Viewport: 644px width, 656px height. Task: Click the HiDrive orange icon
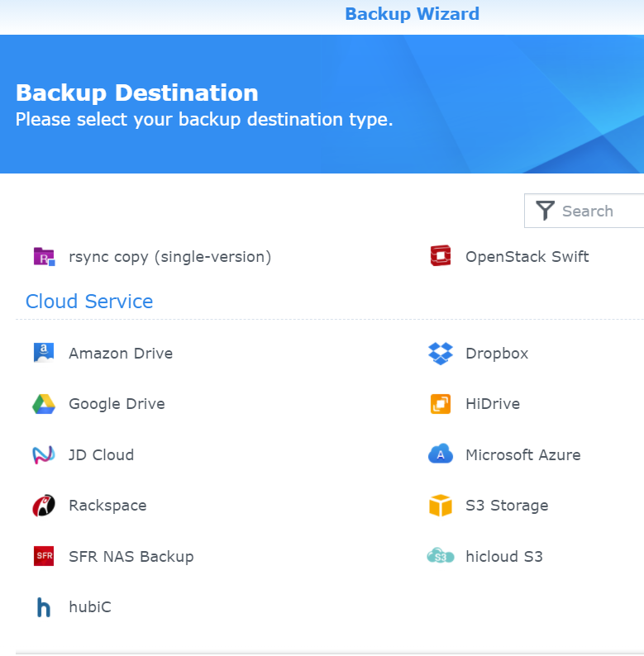(x=441, y=404)
